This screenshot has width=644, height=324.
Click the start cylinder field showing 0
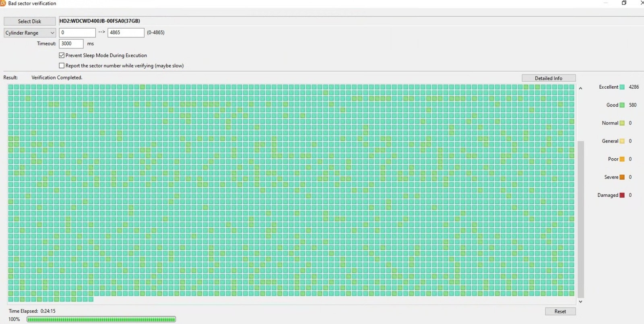pyautogui.click(x=77, y=33)
